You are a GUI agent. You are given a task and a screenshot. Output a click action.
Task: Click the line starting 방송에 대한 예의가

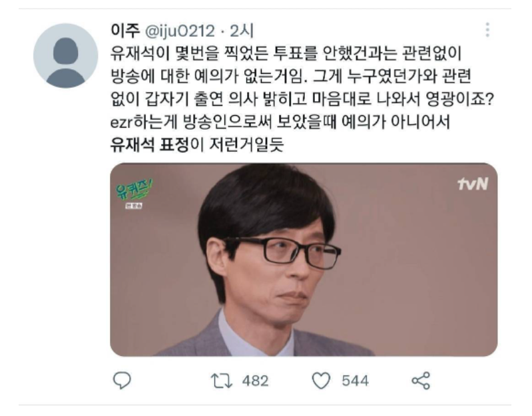click(x=291, y=77)
